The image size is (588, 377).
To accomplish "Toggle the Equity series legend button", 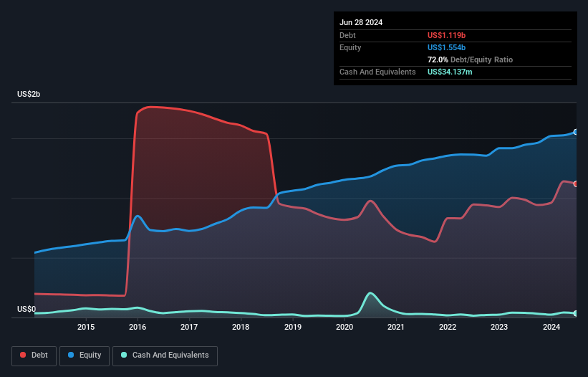I will click(x=85, y=355).
